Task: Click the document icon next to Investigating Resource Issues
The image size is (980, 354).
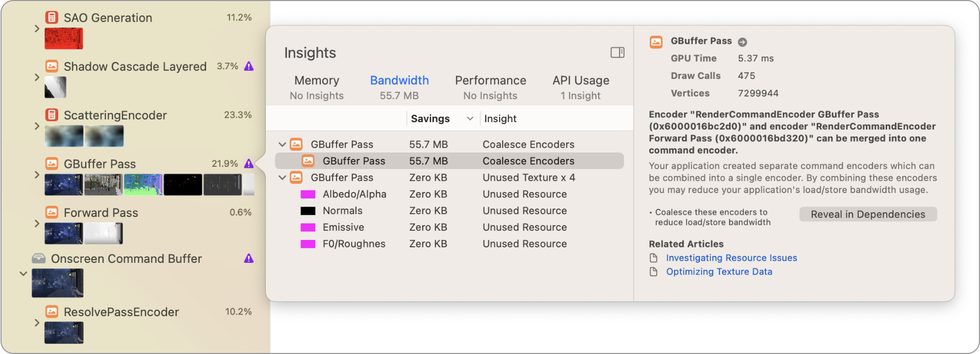Action: click(654, 257)
